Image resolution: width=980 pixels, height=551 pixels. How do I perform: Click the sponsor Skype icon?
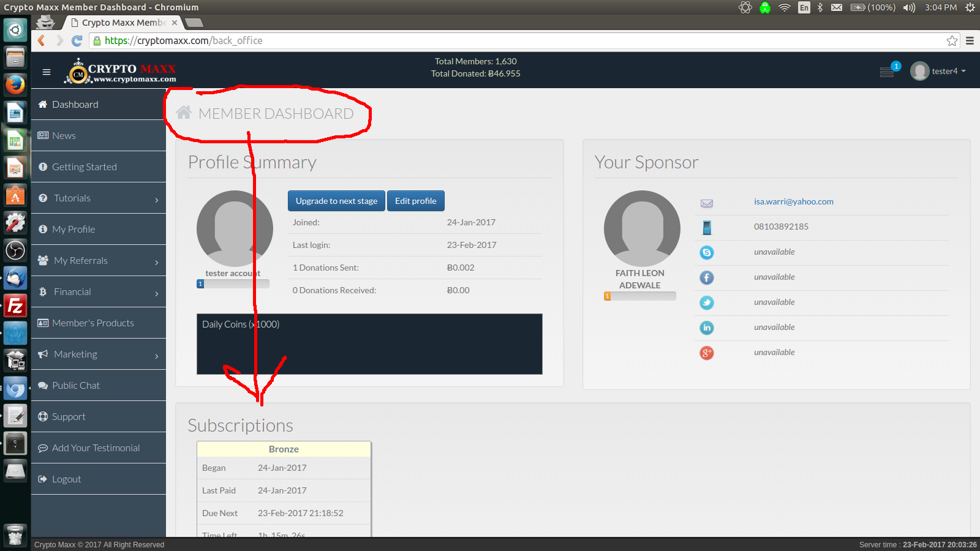click(707, 252)
